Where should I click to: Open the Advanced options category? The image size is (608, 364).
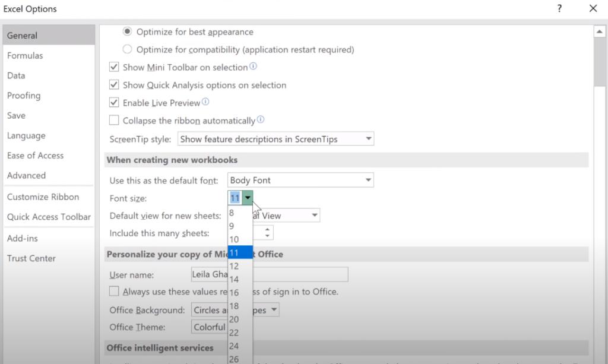click(49, 175)
